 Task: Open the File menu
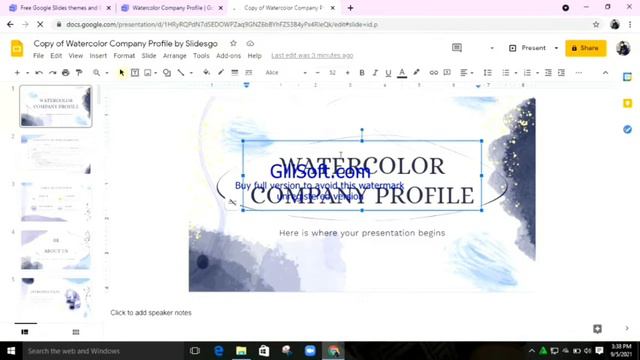[38, 56]
